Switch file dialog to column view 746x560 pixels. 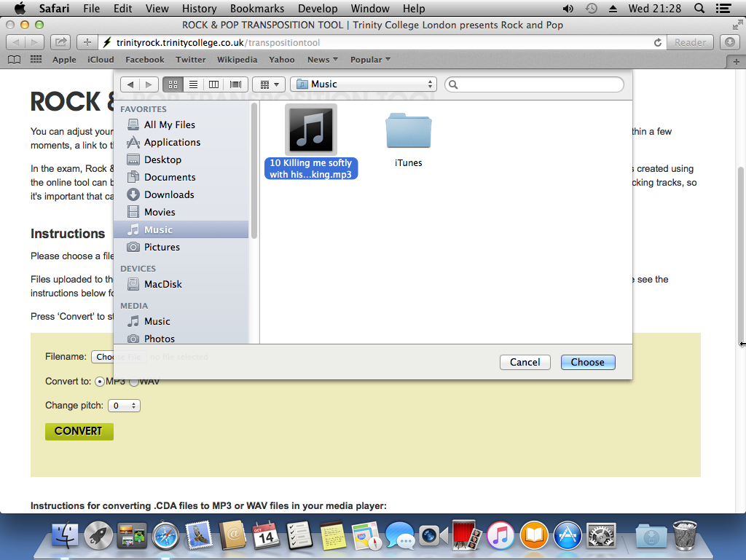click(213, 84)
